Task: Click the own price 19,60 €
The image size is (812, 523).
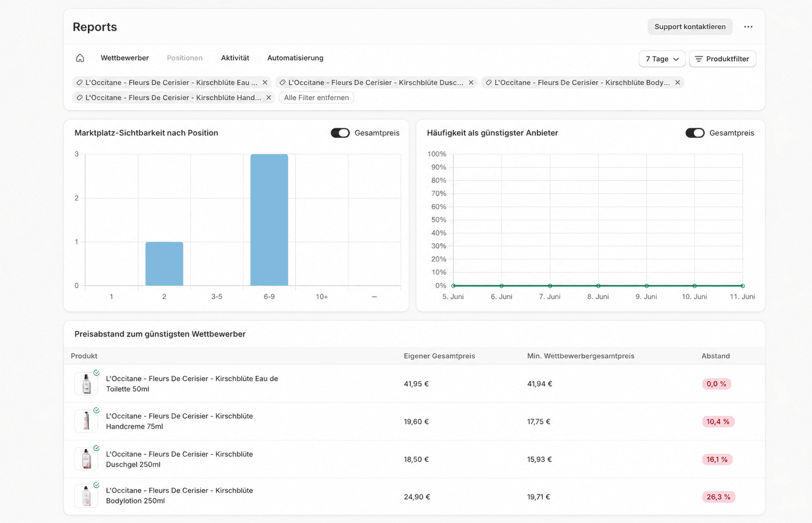Action: [416, 422]
